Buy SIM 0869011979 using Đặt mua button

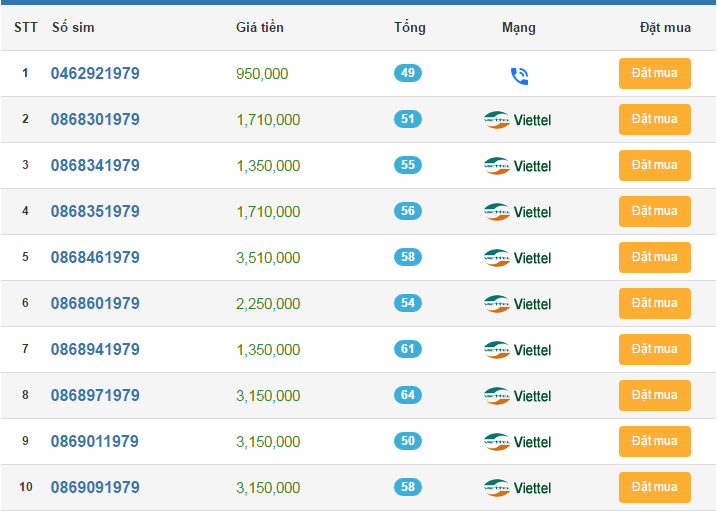click(x=654, y=441)
